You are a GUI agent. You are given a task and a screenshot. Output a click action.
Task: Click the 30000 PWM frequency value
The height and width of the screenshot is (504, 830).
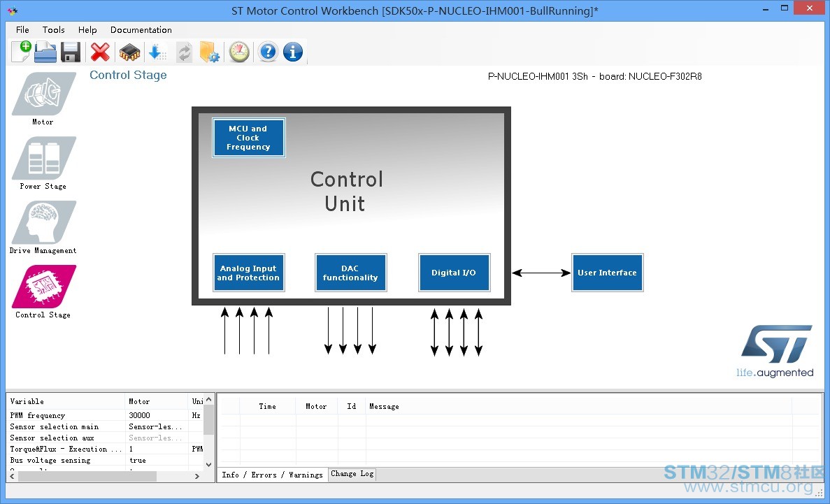(140, 416)
